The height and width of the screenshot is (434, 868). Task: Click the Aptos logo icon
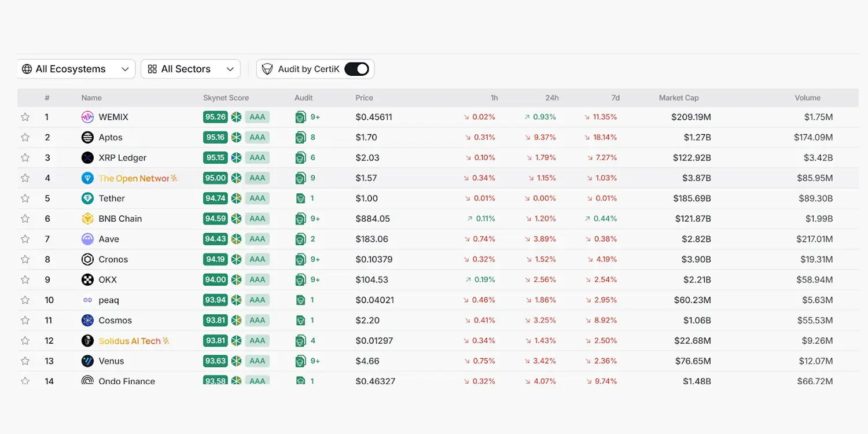coord(87,137)
